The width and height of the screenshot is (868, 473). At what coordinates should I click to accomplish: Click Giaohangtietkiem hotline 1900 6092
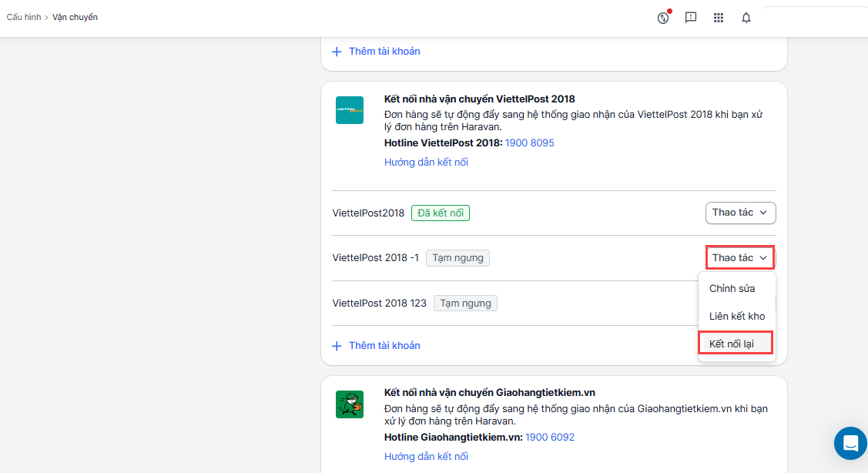pos(549,438)
